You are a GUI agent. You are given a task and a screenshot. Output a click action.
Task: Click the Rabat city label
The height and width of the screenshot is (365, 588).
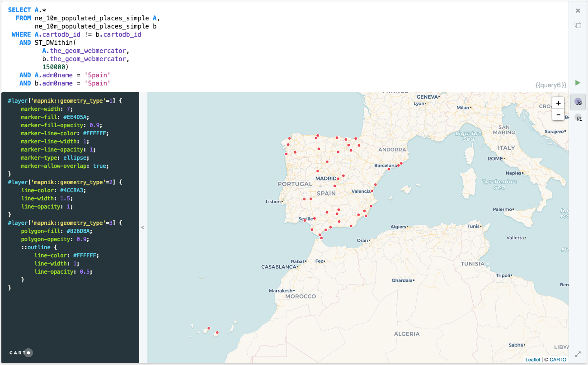point(297,261)
